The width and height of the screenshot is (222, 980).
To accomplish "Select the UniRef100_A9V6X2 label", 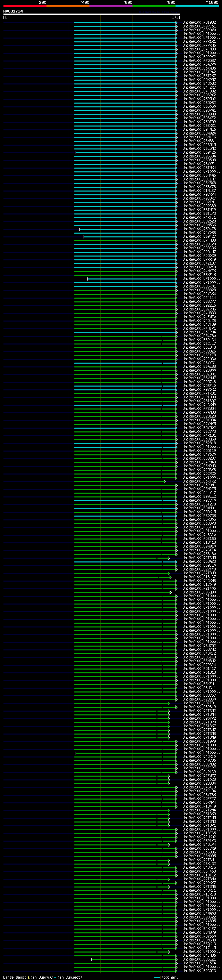I will (199, 390).
